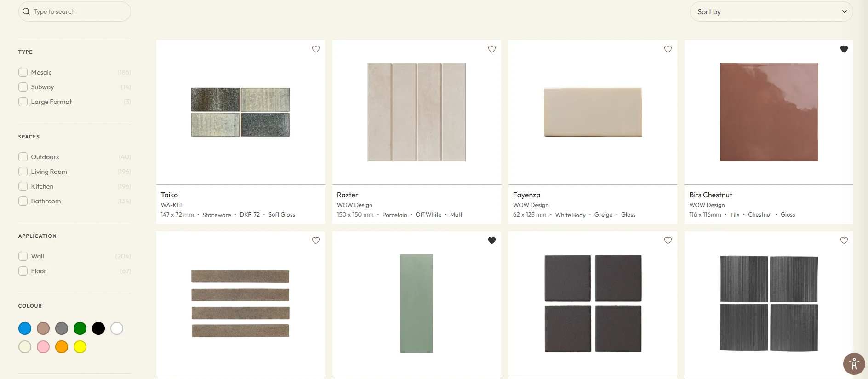Click the 'Greige' colour text
This screenshot has width=868, height=379.
click(603, 215)
